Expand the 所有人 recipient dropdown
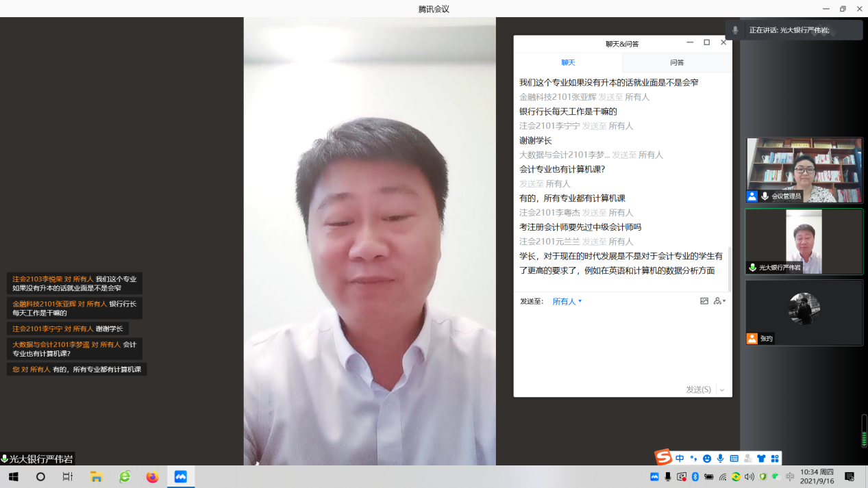868x488 pixels. pyautogui.click(x=567, y=301)
